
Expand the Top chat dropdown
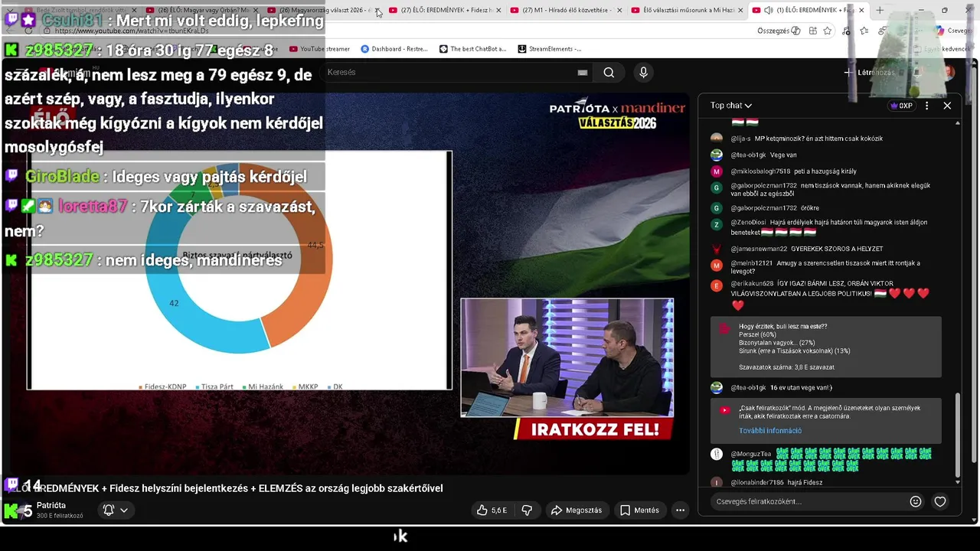pos(731,106)
